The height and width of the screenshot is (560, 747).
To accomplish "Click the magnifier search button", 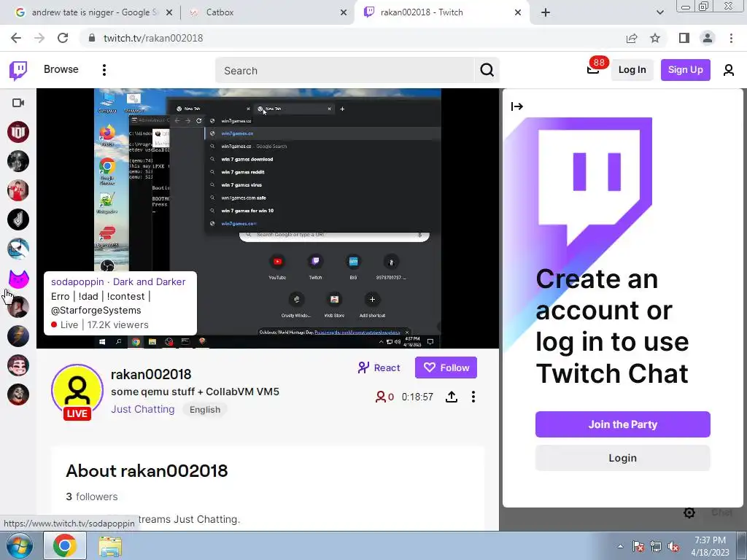I will point(487,71).
